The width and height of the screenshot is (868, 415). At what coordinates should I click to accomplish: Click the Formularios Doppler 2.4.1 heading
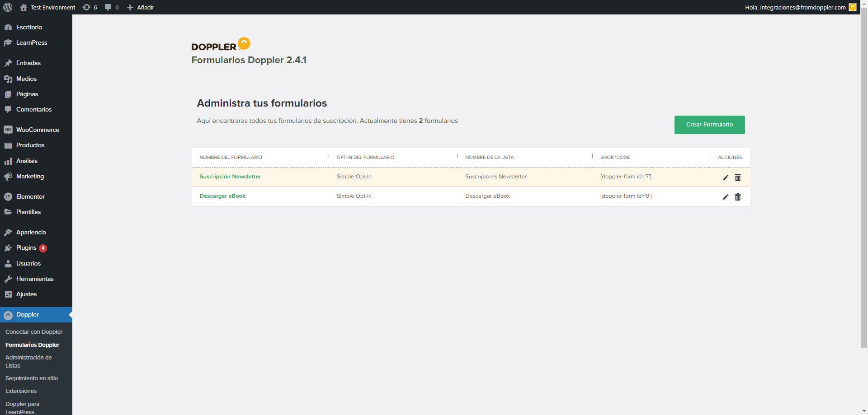(249, 60)
